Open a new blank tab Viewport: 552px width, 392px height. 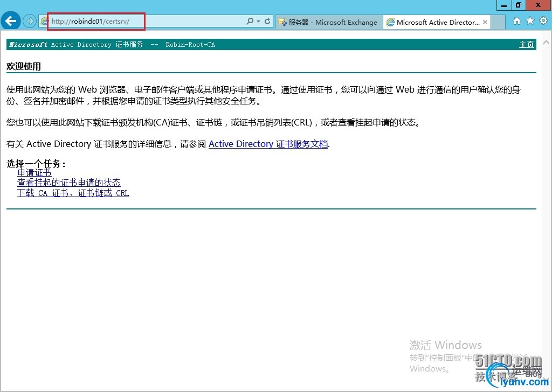[x=498, y=22]
